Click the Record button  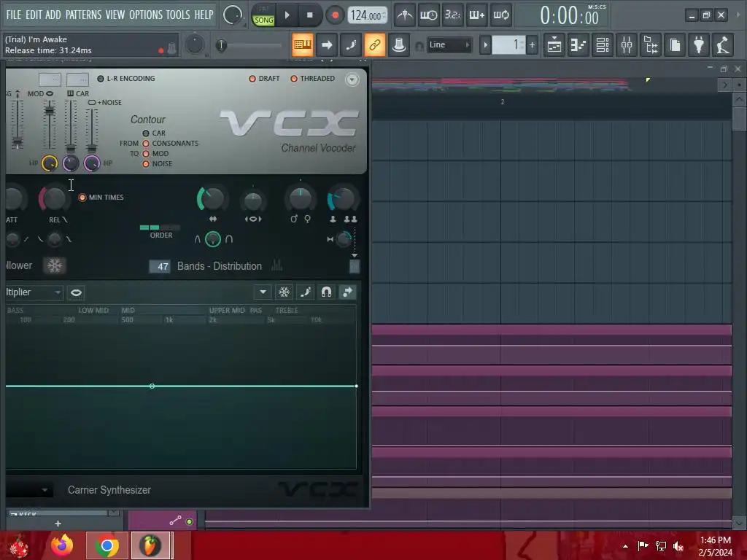click(335, 15)
